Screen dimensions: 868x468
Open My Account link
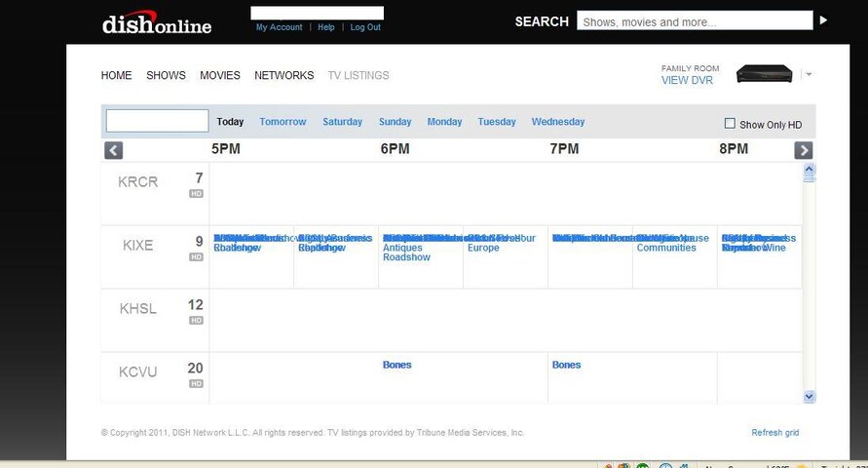coord(279,27)
